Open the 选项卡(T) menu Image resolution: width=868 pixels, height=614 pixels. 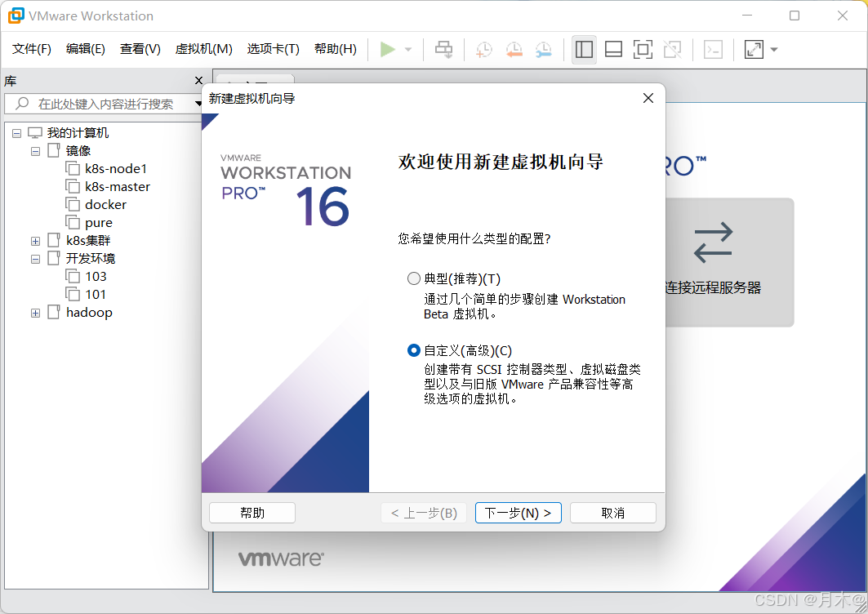tap(273, 49)
